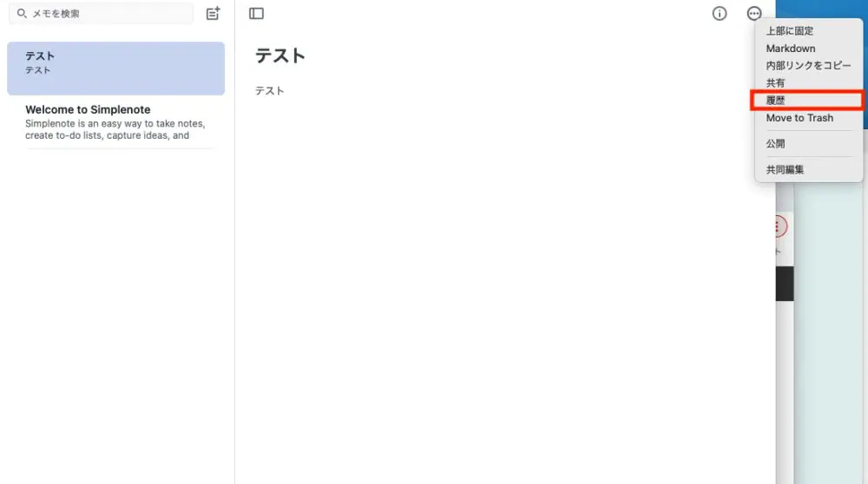Click the テスト note title heading
This screenshot has height=484, width=868.
280,56
